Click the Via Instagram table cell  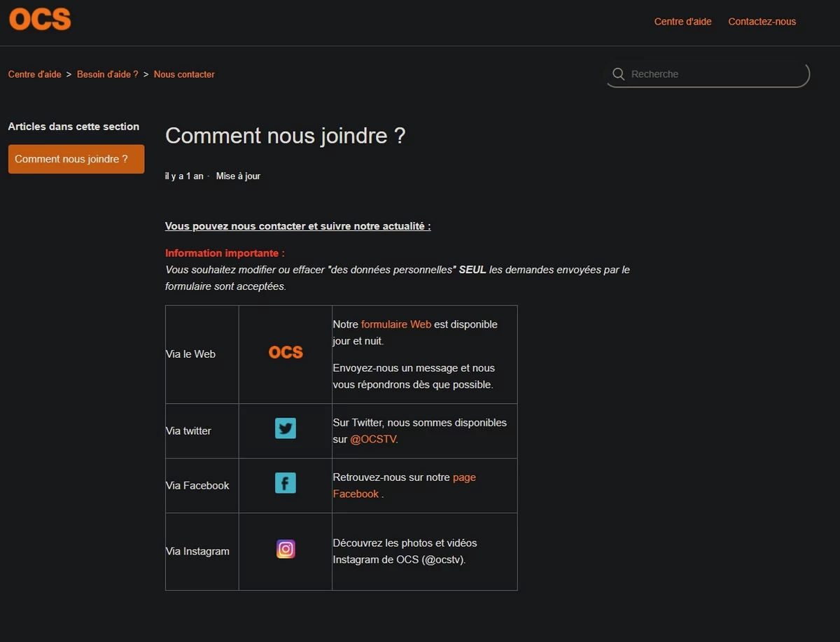pyautogui.click(x=202, y=552)
